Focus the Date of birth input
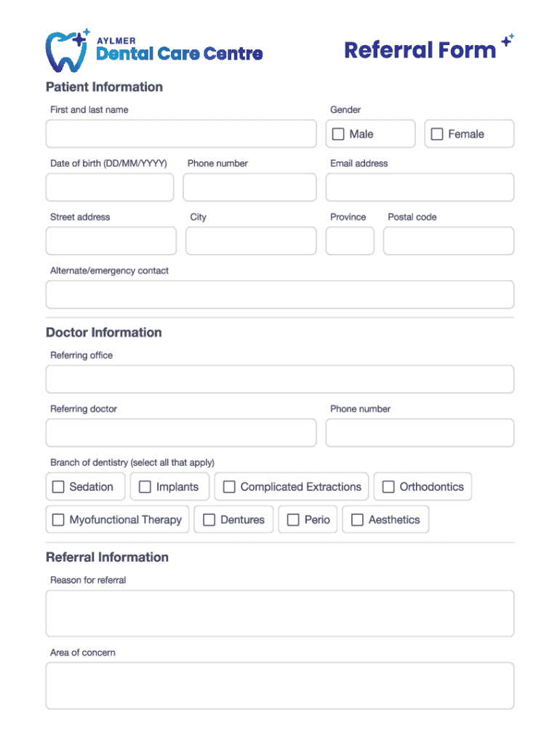The width and height of the screenshot is (560, 745). pos(110,187)
